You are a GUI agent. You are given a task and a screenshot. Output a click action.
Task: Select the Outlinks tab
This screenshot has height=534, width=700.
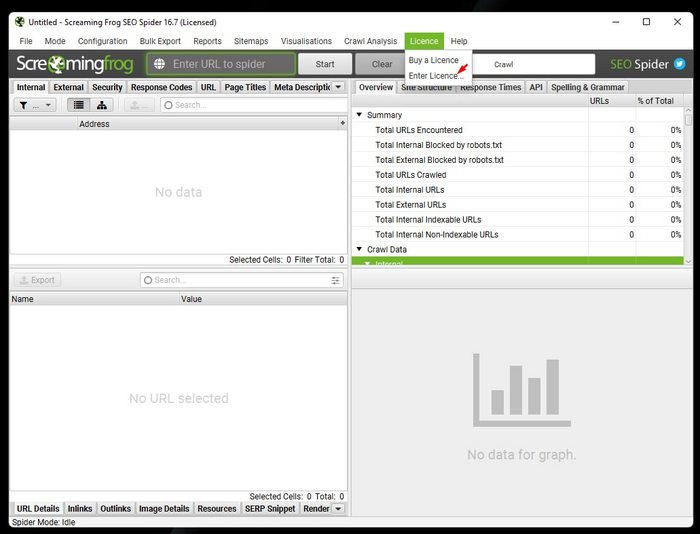tap(116, 509)
